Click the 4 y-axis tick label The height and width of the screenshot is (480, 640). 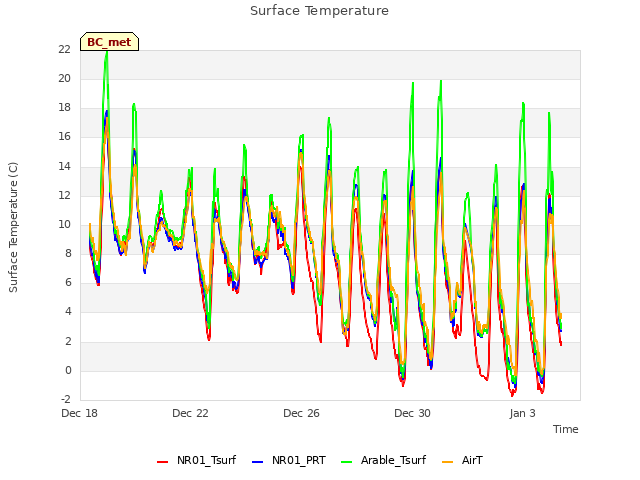68,312
